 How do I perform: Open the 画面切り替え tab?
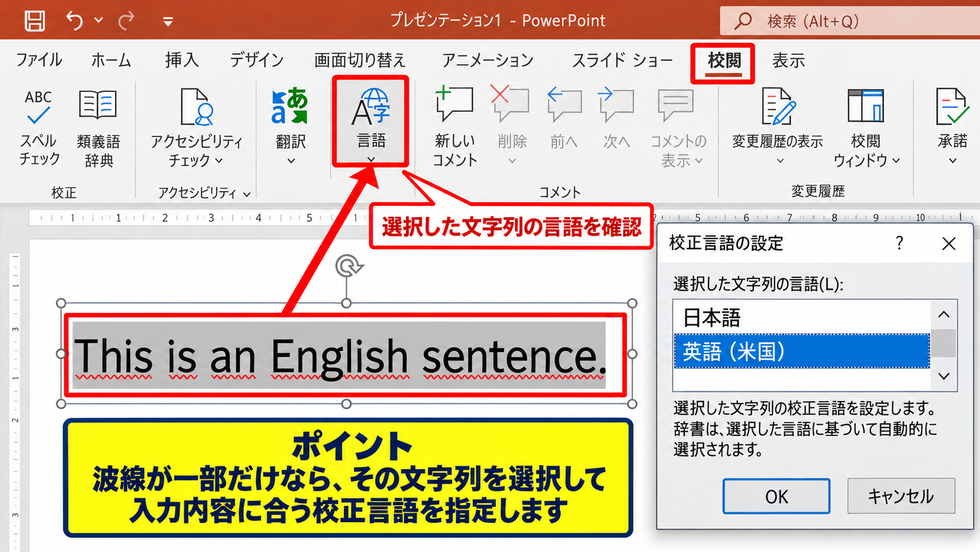pyautogui.click(x=360, y=60)
